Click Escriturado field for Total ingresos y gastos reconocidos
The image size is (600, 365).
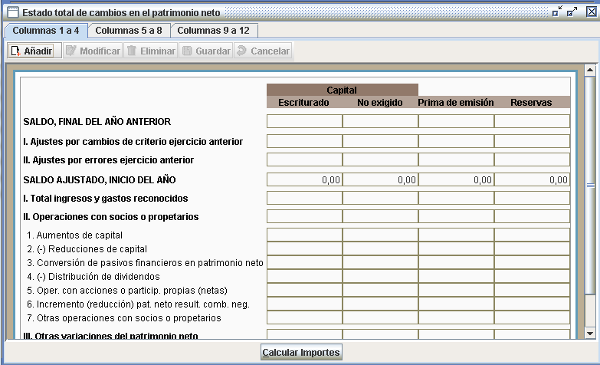(305, 198)
